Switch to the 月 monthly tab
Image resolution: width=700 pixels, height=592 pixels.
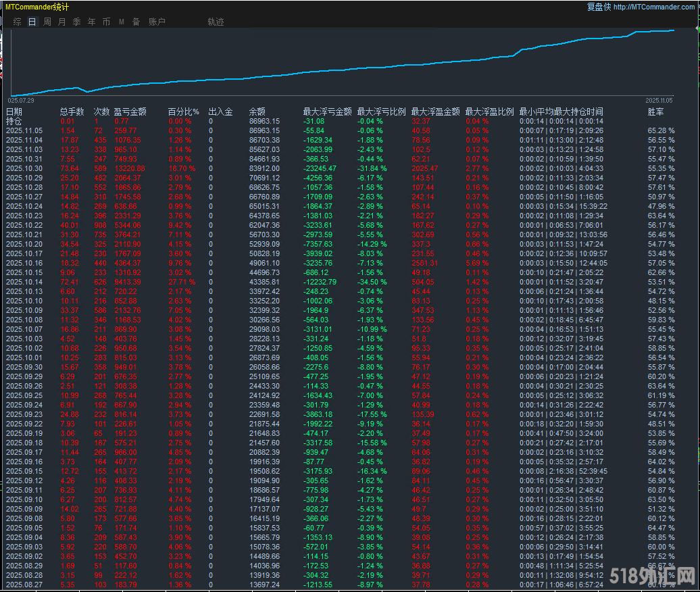click(62, 22)
